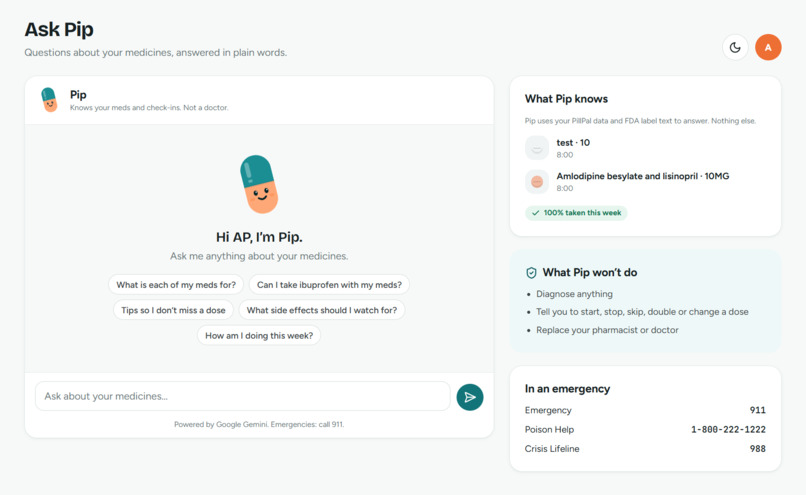Click 'Replace your pharmacist or doctor' bullet

point(607,330)
